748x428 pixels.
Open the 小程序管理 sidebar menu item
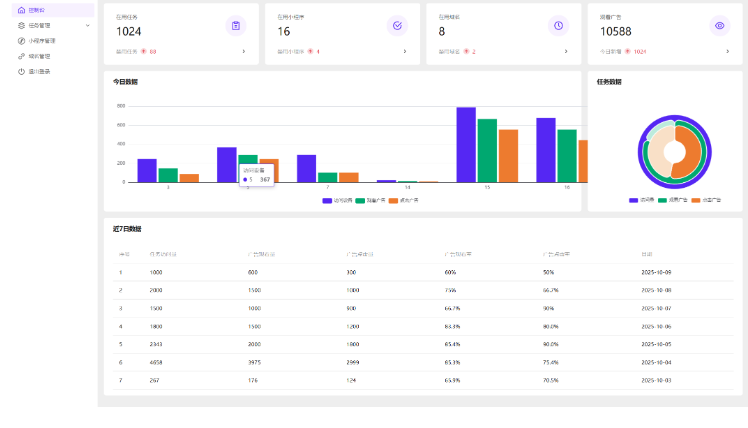(x=43, y=41)
